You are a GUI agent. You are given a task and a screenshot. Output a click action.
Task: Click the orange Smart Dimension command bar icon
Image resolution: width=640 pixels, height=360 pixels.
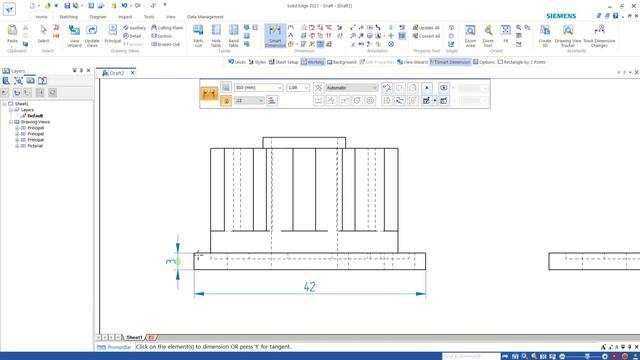point(209,94)
